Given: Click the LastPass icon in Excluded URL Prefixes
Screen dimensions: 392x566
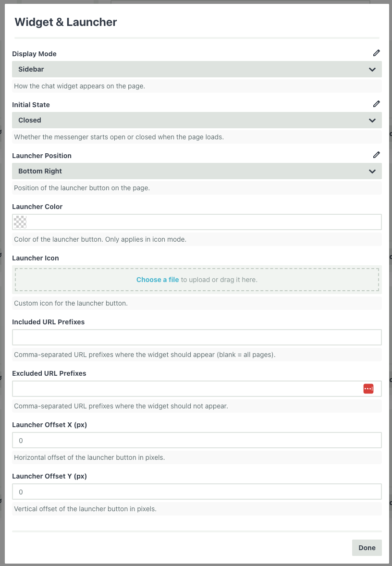Looking at the screenshot, I should tap(368, 388).
